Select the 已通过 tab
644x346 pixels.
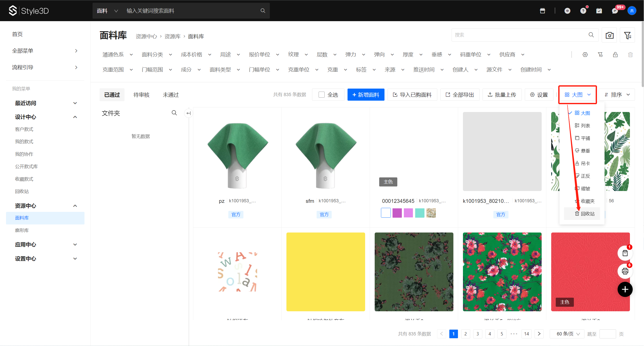click(x=112, y=95)
